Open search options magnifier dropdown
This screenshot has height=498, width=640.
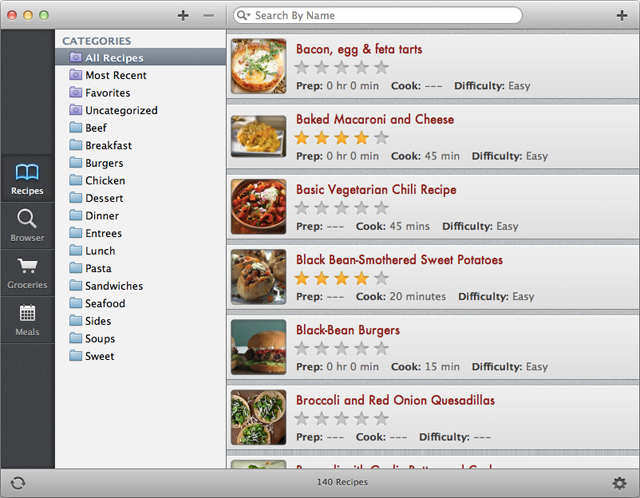coord(244,16)
